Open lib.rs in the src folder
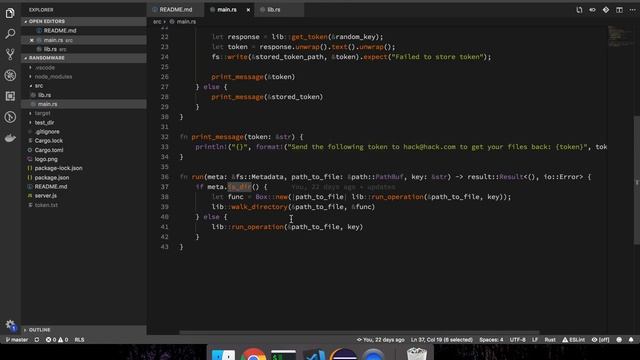Viewport: 640px width, 360px height. point(84,95)
